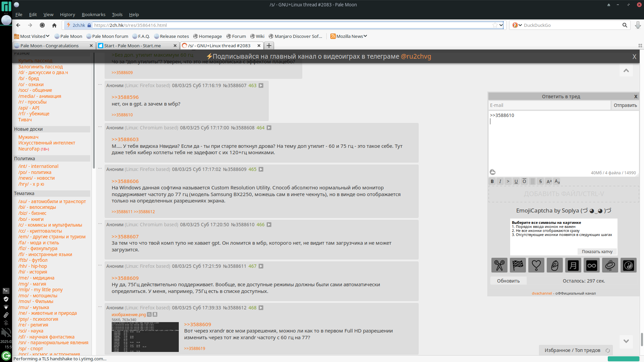
Task: Apply italic formatting in reply form
Action: pyautogui.click(x=500, y=181)
